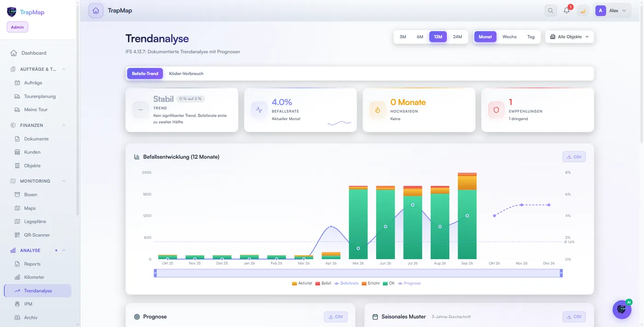Screen dimensions: 644x327
Task: Switch time range to 3M
Action: click(x=403, y=37)
